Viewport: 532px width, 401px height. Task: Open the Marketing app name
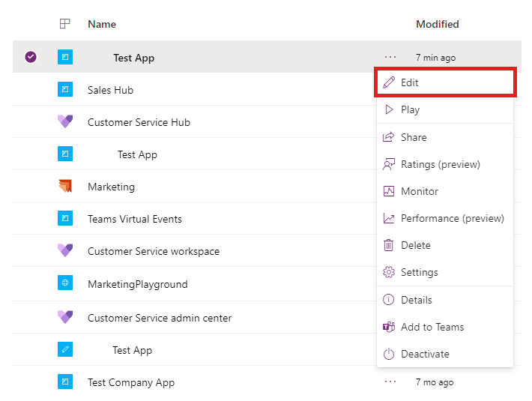[112, 187]
